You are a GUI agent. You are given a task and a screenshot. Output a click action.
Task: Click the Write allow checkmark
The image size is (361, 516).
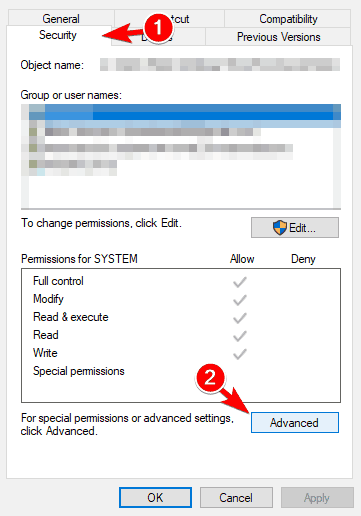point(240,354)
